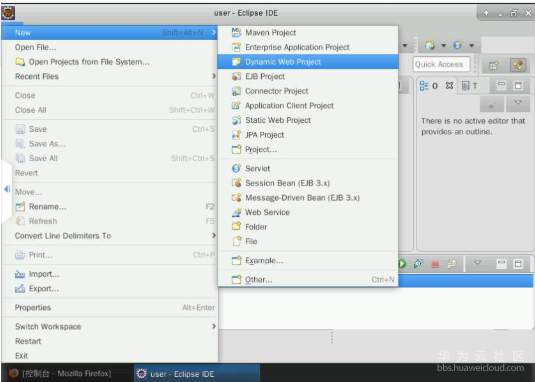Click the EJB Project icon

click(236, 76)
